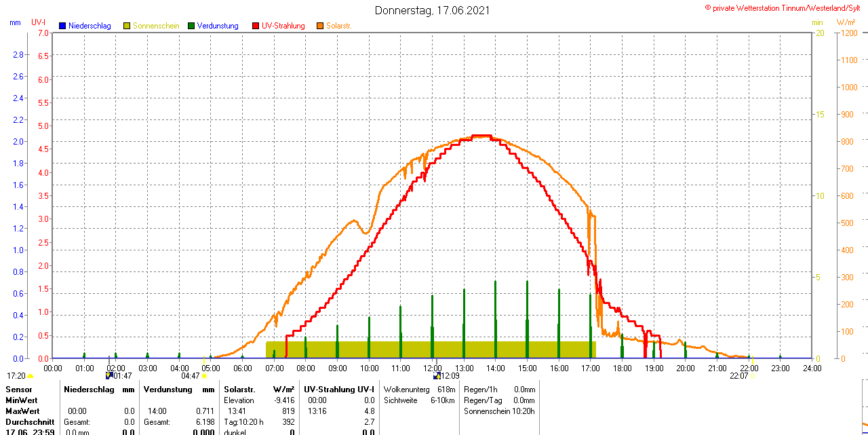Click the moon icon at 12:09
868x435 pixels.
437,375
